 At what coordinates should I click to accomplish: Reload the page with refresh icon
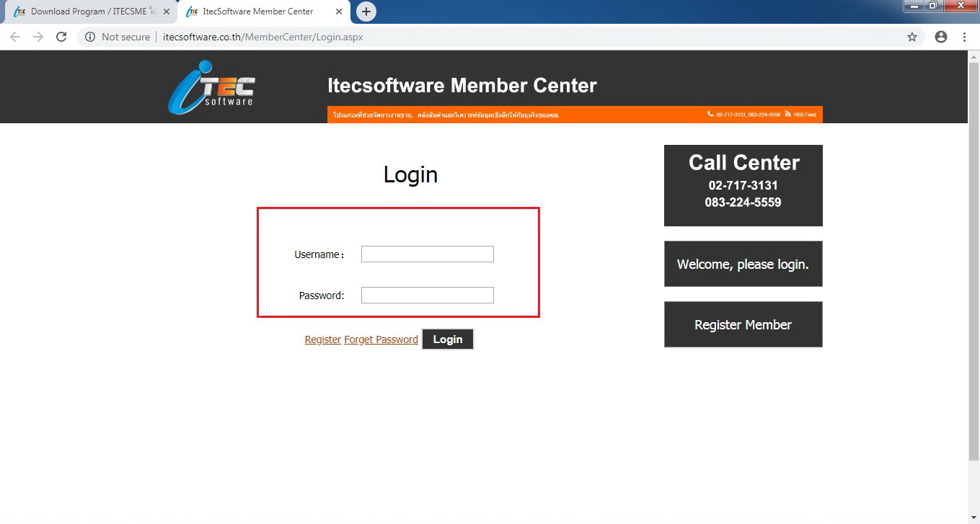pyautogui.click(x=61, y=37)
